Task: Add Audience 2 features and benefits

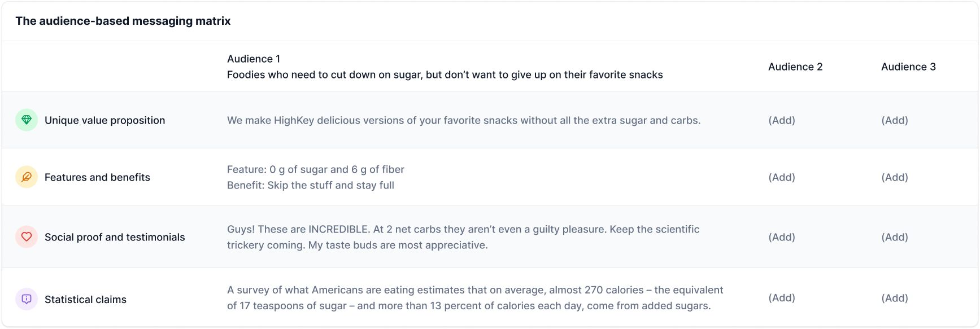Action: (782, 177)
